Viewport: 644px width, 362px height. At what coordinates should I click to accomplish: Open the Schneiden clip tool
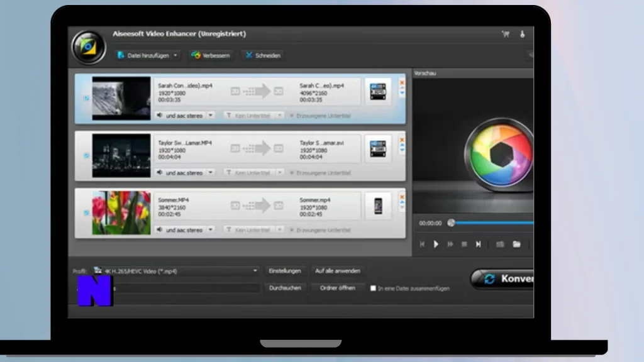264,55
